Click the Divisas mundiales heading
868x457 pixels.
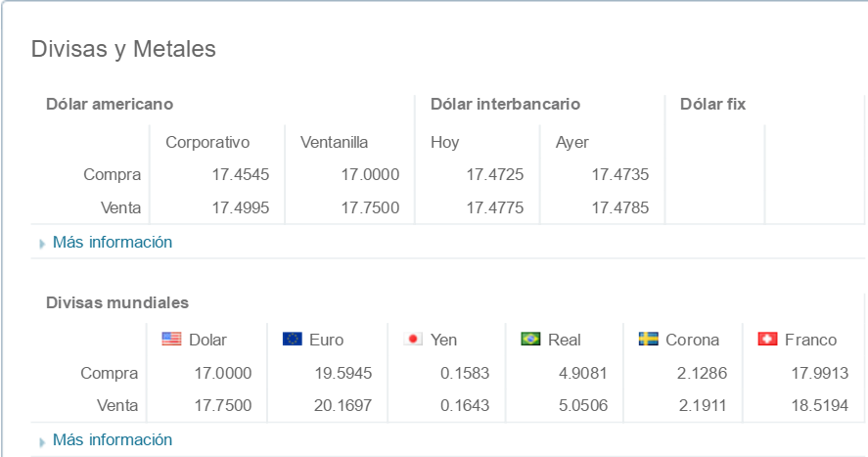(x=117, y=302)
